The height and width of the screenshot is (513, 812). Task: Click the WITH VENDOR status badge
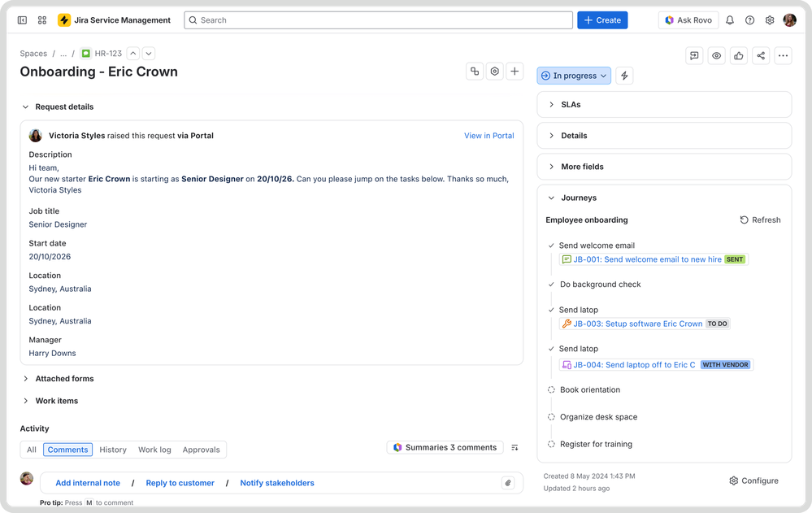click(x=726, y=365)
